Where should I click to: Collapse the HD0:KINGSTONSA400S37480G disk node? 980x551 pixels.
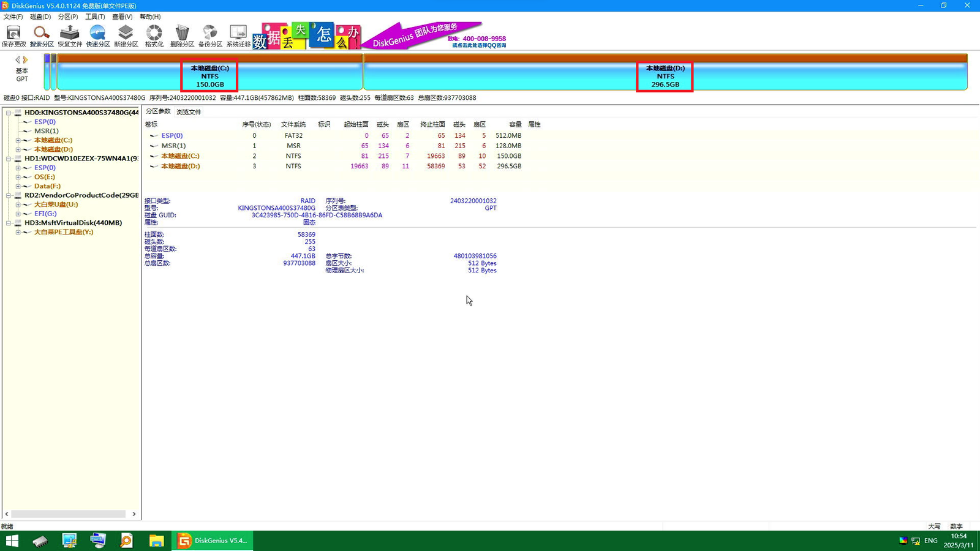[9, 113]
